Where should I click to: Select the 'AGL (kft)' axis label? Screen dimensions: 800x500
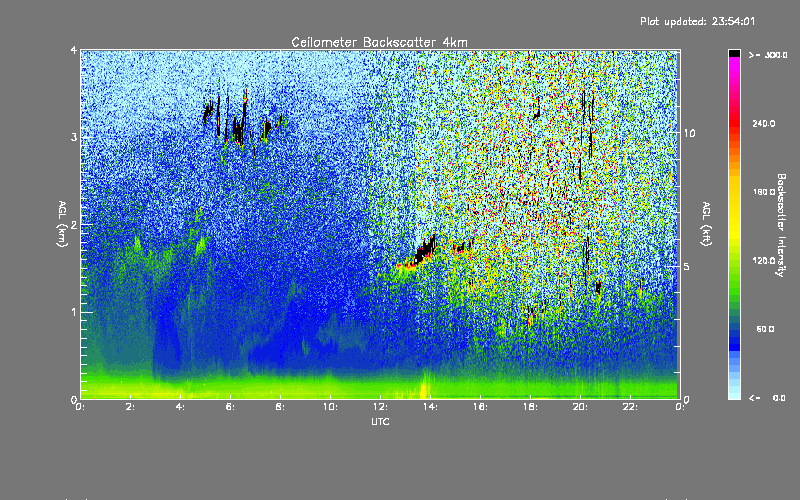(x=706, y=224)
